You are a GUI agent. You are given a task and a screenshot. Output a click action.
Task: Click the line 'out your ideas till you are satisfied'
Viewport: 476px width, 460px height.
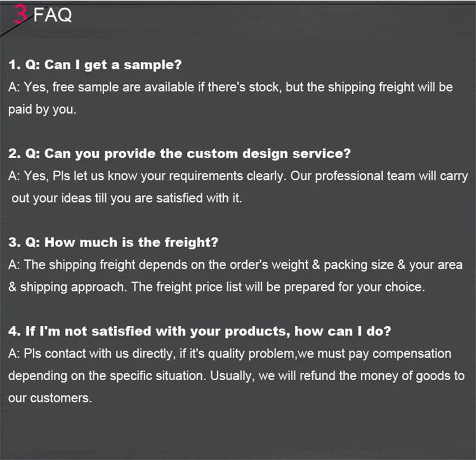127,198
